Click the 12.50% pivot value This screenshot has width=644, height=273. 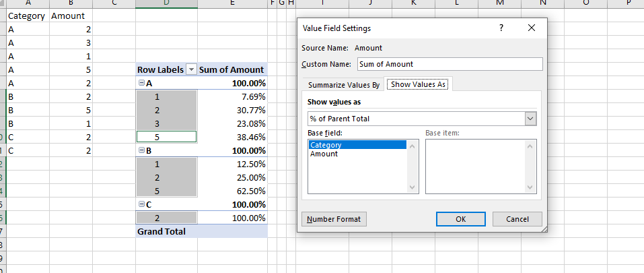(x=232, y=164)
